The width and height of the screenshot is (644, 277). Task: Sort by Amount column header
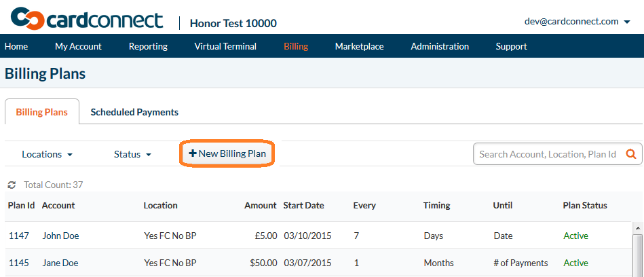point(261,206)
